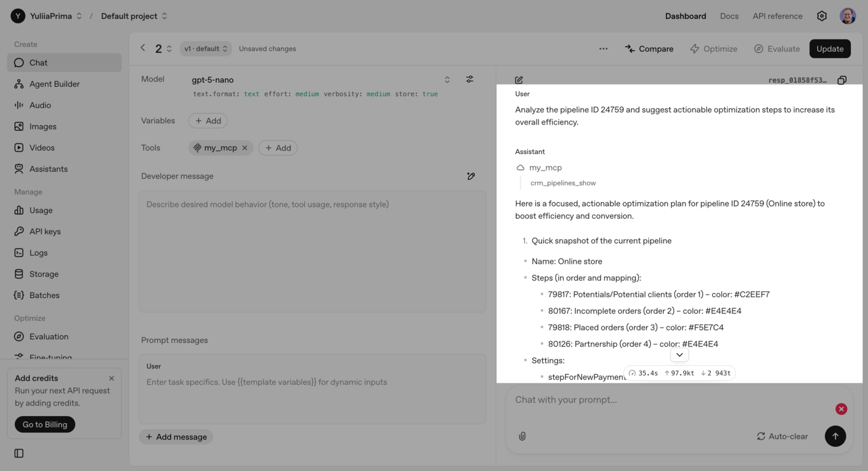Dismiss the Add credits notice
This screenshot has width=868, height=471.
coord(112,378)
